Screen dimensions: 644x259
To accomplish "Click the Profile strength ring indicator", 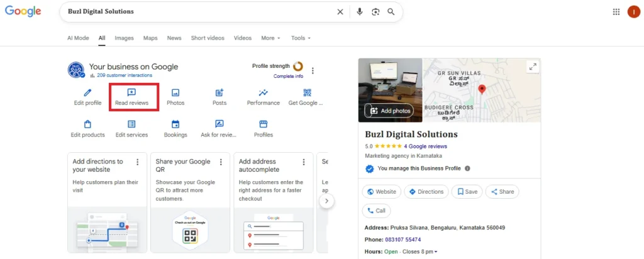I will click(297, 66).
